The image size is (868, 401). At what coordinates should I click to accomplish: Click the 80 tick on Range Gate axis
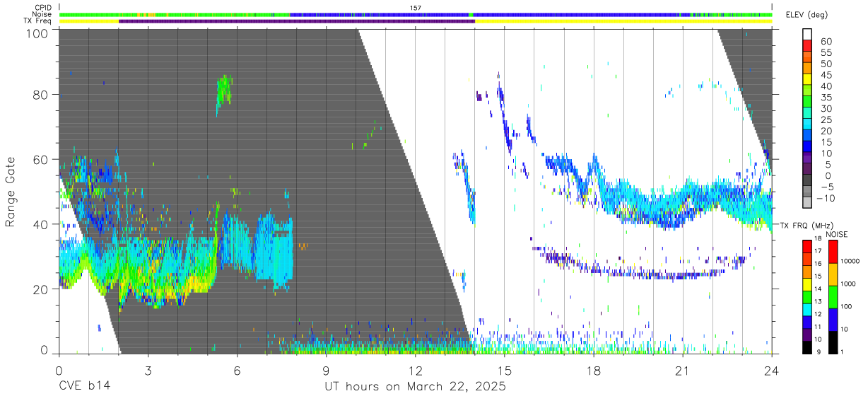[x=40, y=94]
